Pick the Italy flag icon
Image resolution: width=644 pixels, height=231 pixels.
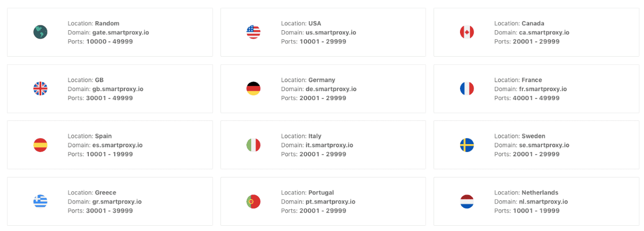tap(253, 145)
